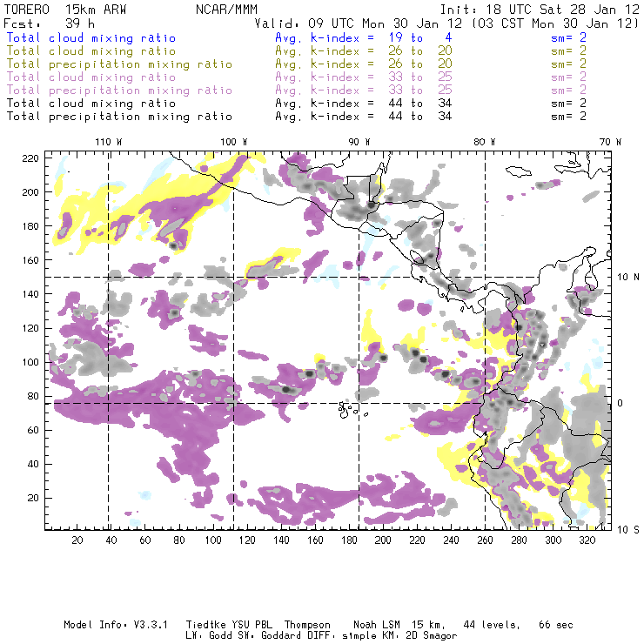Screen dimensions: 644x644
Task: Click the "(03 CST Mon 30 Jan 12)" local time text
Action: pyautogui.click(x=554, y=23)
